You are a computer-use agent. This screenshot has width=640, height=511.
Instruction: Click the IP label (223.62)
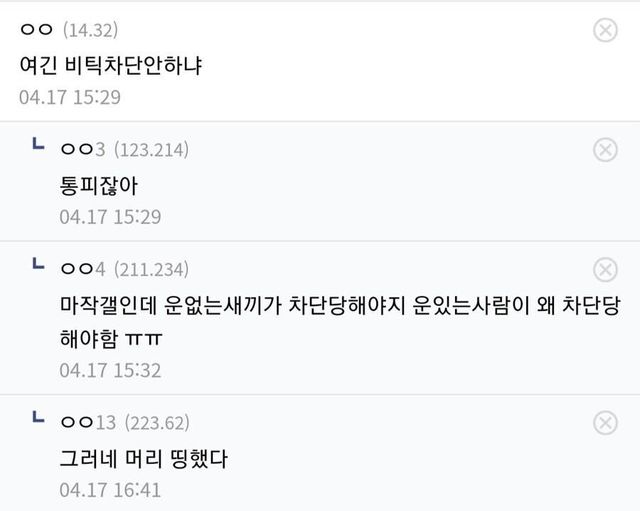pos(157,422)
